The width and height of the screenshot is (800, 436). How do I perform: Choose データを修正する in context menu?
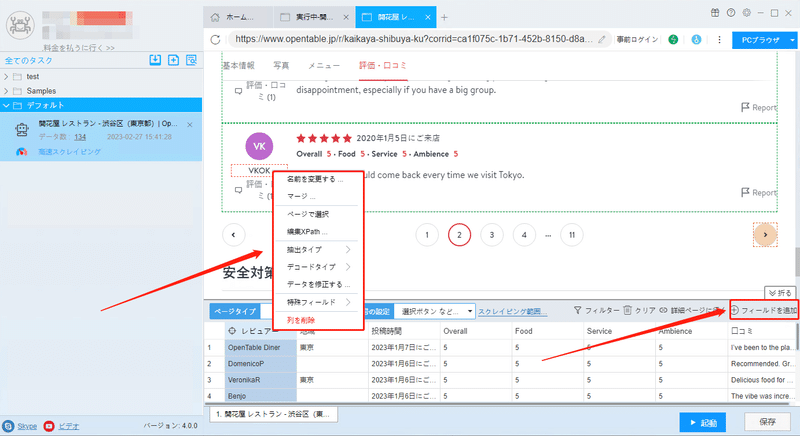pos(318,284)
